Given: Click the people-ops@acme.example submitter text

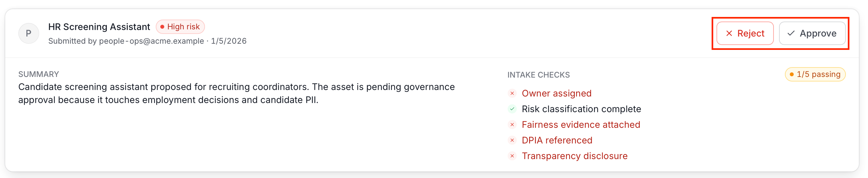Looking at the screenshot, I should pos(151,41).
